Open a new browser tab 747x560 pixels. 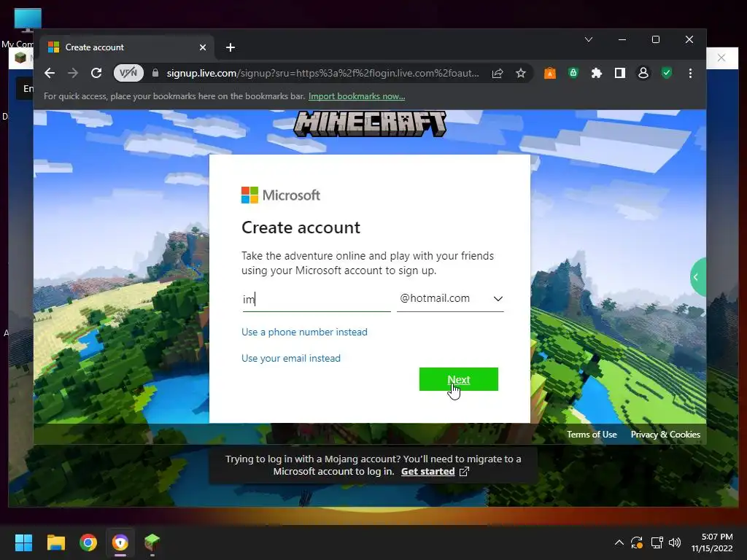click(231, 47)
